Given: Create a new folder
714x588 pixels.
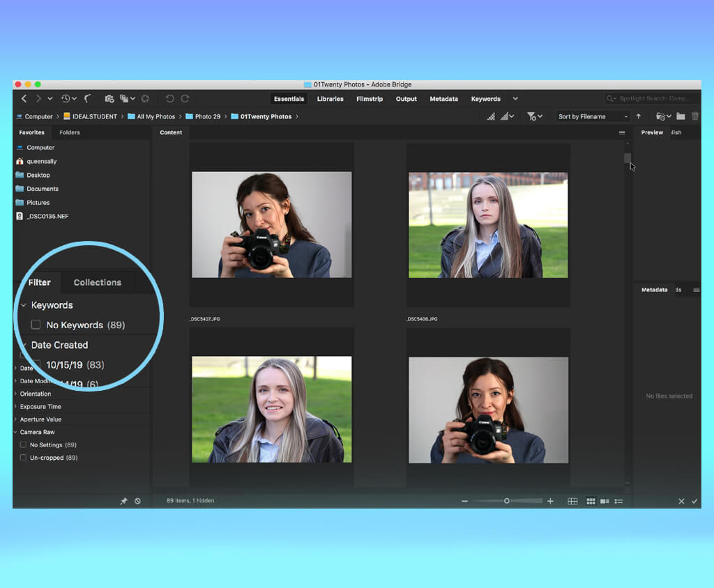Looking at the screenshot, I should [x=681, y=116].
